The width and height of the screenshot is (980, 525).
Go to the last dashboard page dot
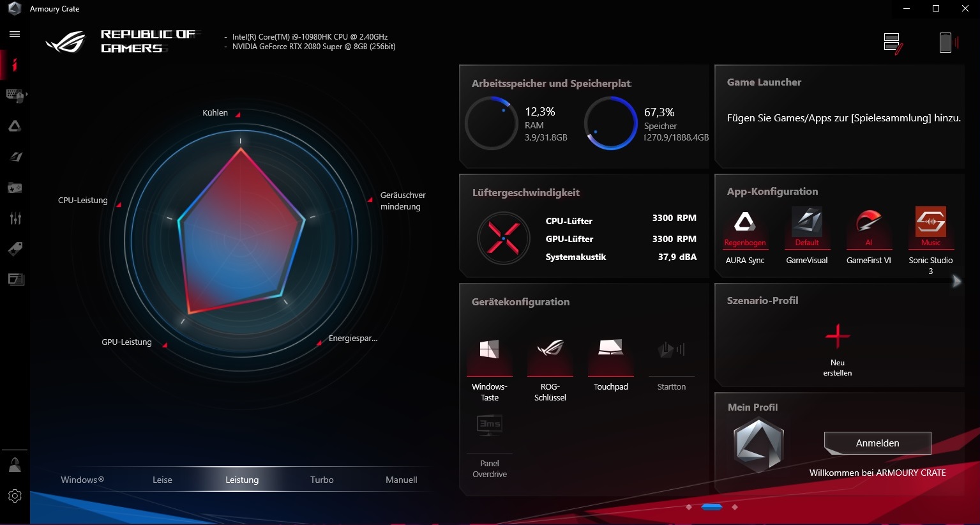[x=735, y=507]
